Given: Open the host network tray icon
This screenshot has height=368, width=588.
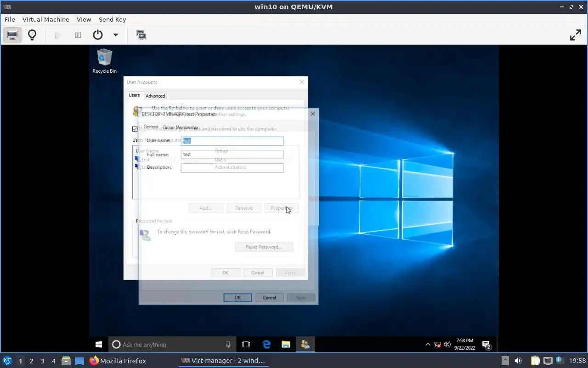Looking at the screenshot, I should 548,361.
